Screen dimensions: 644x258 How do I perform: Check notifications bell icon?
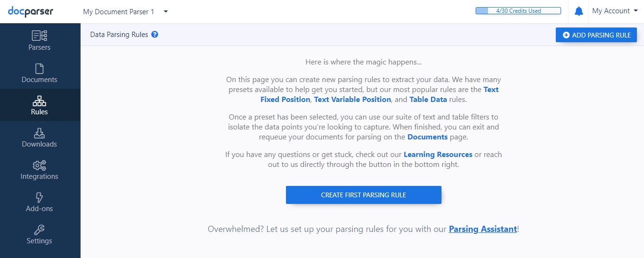579,11
